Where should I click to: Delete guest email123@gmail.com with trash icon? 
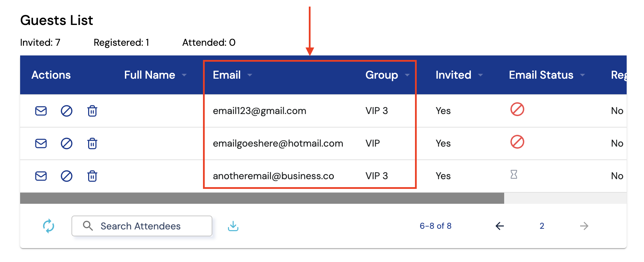92,111
